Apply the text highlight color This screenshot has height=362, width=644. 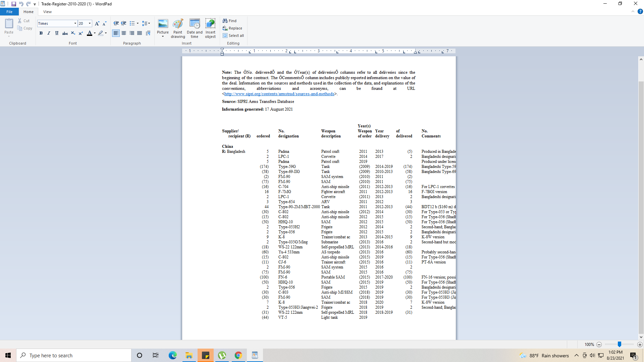101,33
